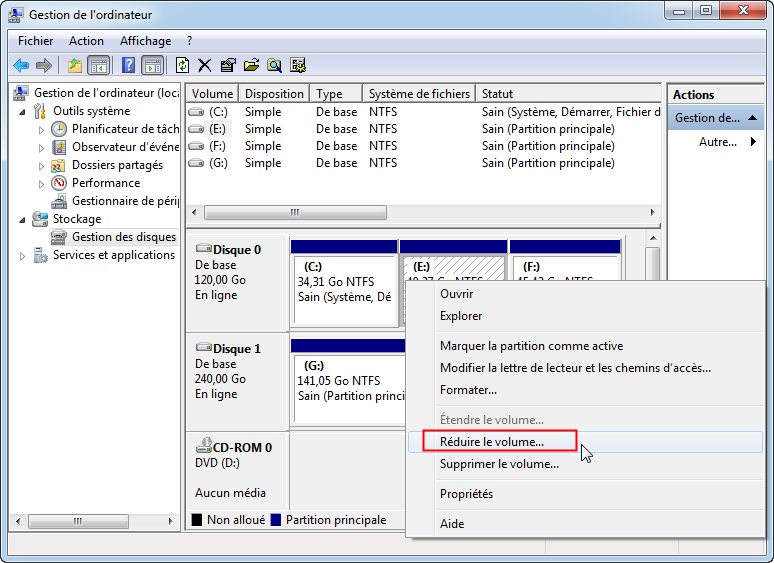Choose Supprimer le volume... in context menu

(x=585, y=464)
